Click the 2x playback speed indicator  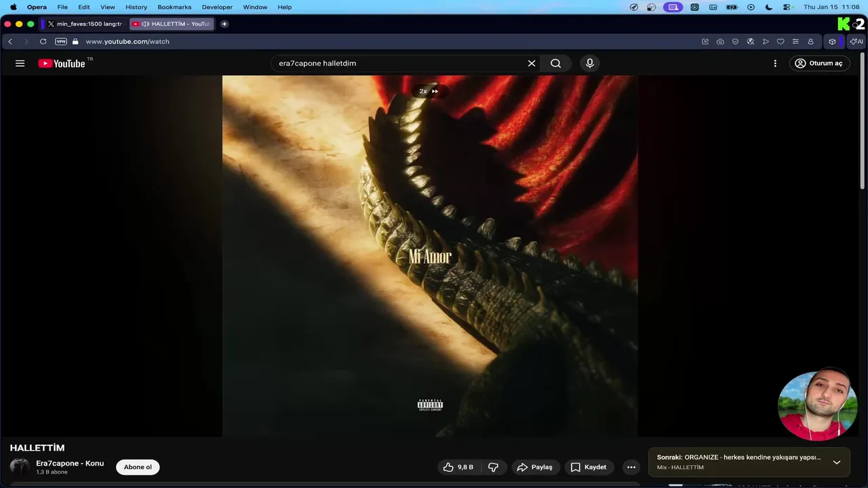click(x=429, y=91)
